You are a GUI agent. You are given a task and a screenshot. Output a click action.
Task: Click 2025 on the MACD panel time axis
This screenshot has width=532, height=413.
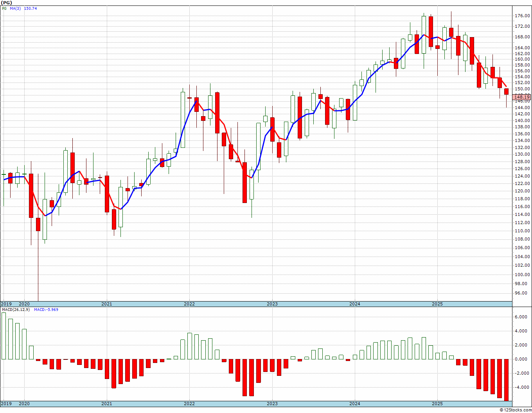(x=437, y=404)
